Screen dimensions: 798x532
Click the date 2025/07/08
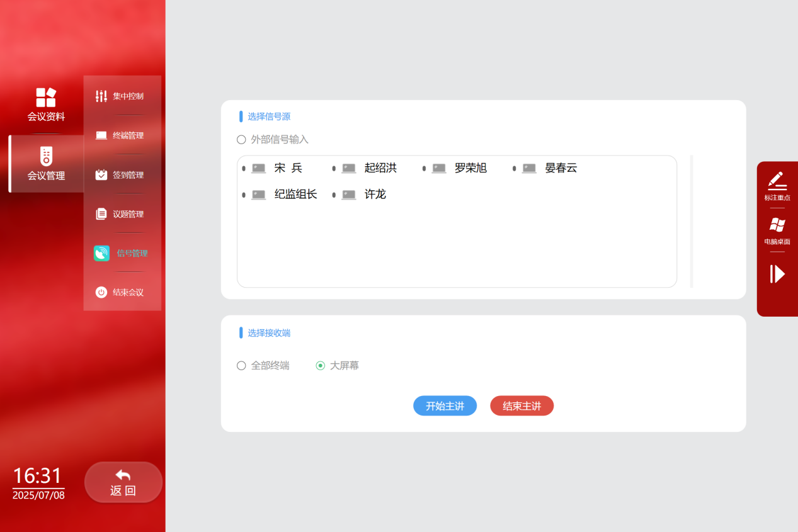38,495
